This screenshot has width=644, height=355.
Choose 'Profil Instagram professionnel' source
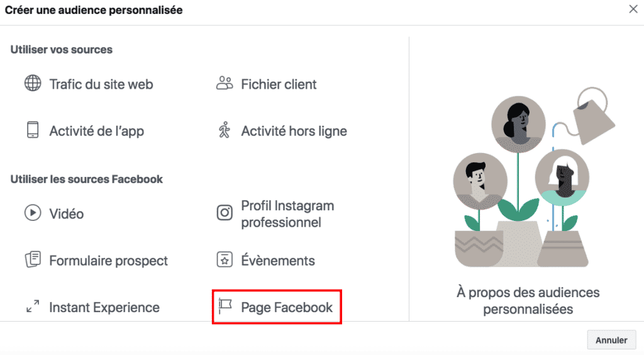pos(287,214)
